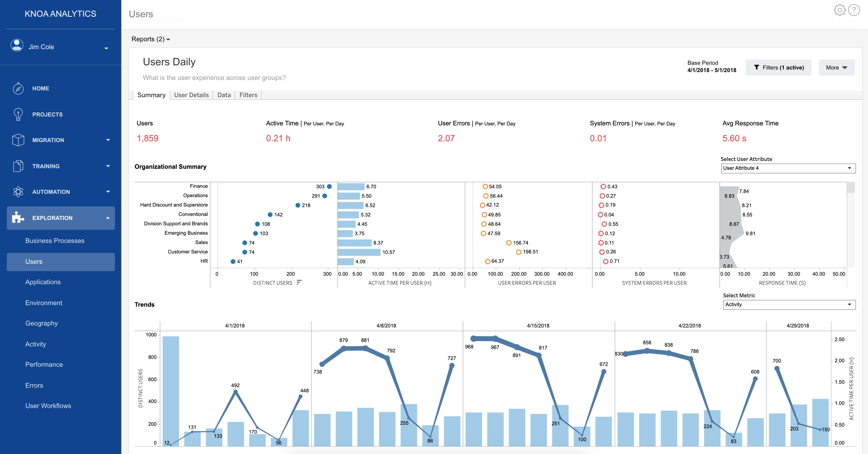Expand the Reports (2) dropdown
This screenshot has height=454, width=868.
(x=151, y=39)
